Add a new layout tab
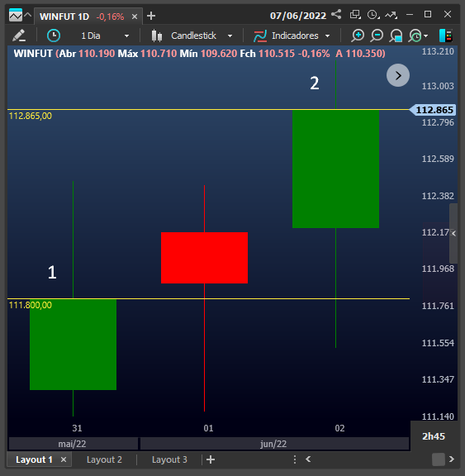 click(x=211, y=459)
